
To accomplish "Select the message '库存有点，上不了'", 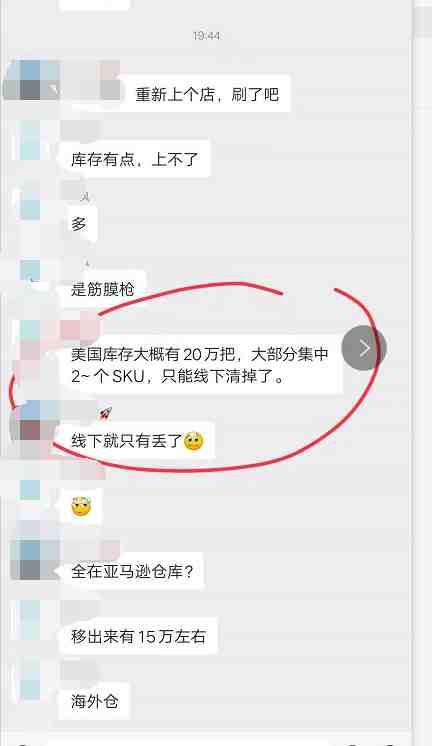I will [134, 159].
